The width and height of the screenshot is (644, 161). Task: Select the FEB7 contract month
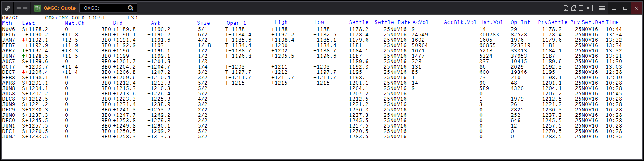click(9, 45)
